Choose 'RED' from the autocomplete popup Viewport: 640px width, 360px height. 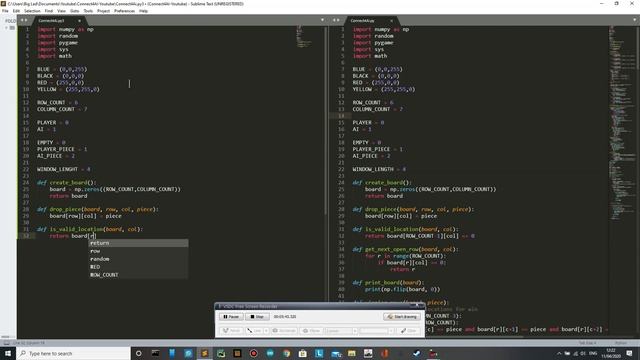[x=138, y=267]
